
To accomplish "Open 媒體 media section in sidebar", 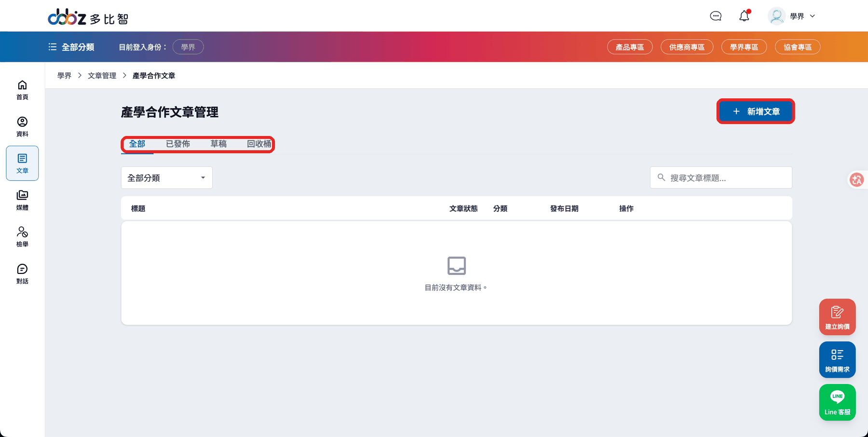I will click(x=22, y=200).
